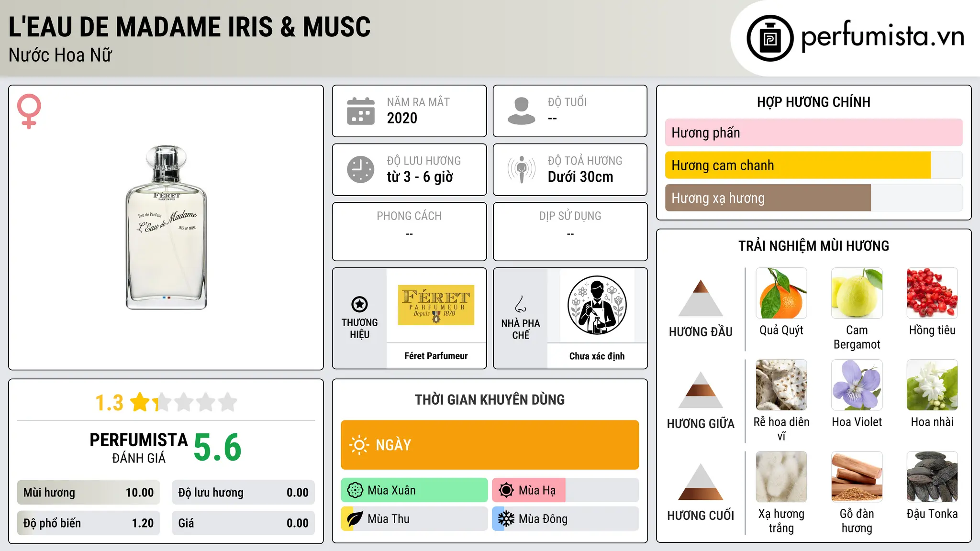Click the Chưa xác định perfumer label
The height and width of the screenshot is (551, 980).
pos(597,356)
